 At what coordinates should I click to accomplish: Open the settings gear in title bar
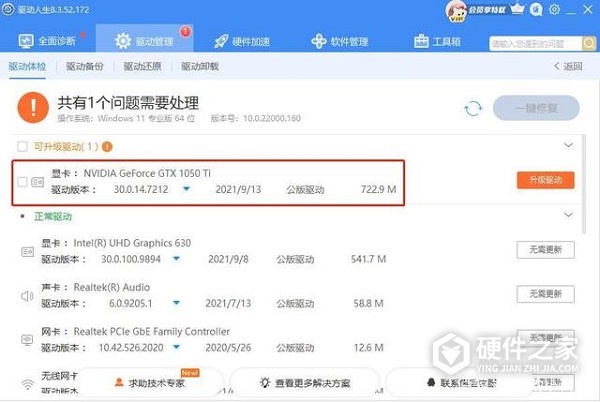point(554,9)
